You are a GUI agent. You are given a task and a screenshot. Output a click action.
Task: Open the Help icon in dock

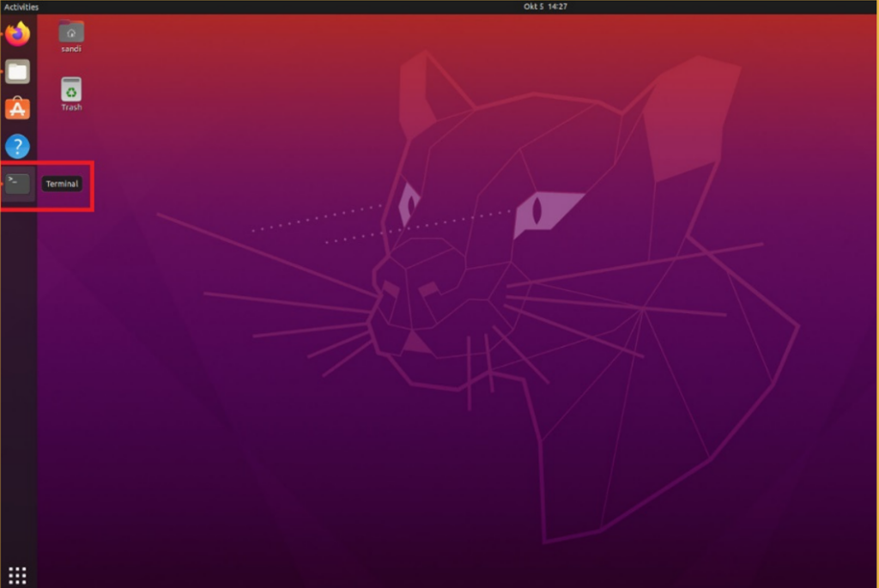click(17, 146)
